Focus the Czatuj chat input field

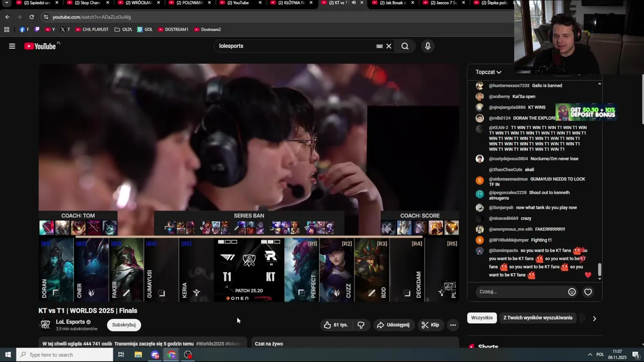(x=521, y=292)
